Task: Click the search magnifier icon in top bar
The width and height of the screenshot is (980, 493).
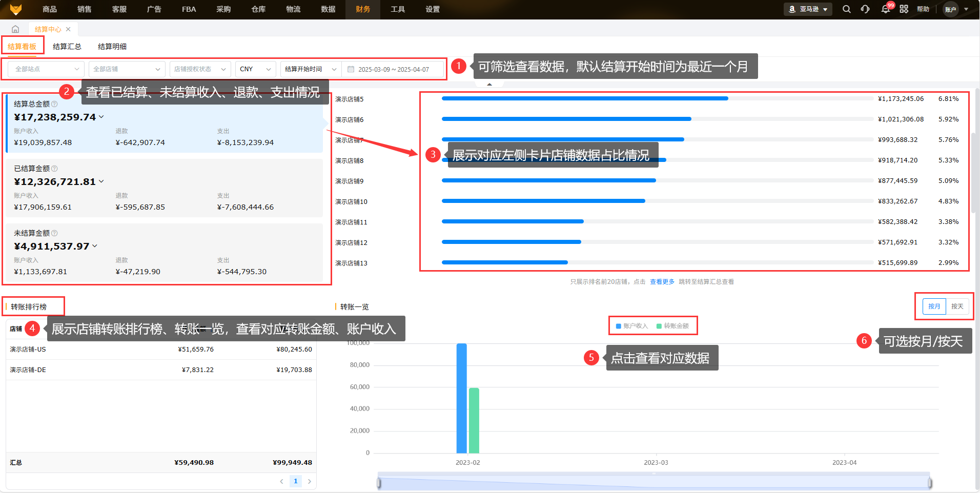Action: 846,9
